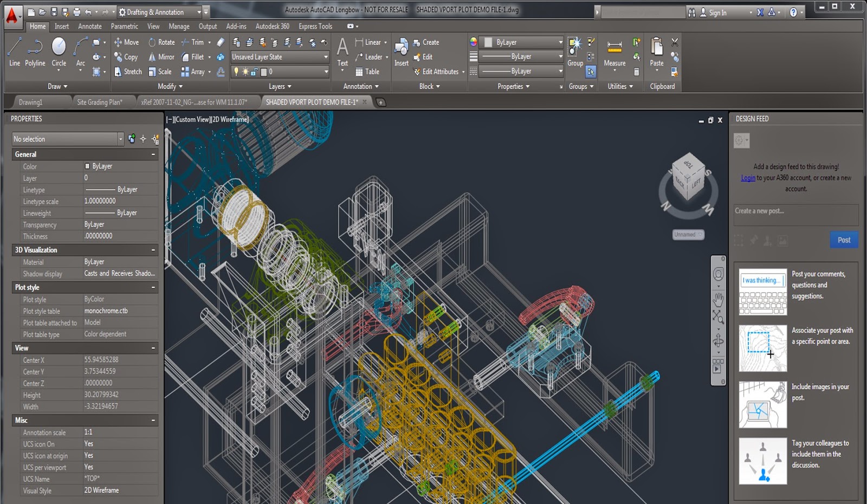Toggle PICKADD in Properties palette
Image resolution: width=867 pixels, height=504 pixels.
coord(132,139)
